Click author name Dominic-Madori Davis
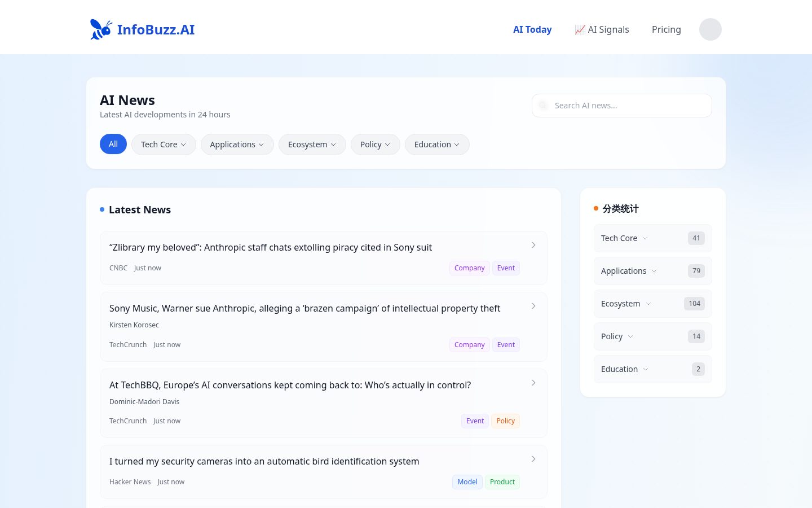This screenshot has width=812, height=508. point(144,402)
